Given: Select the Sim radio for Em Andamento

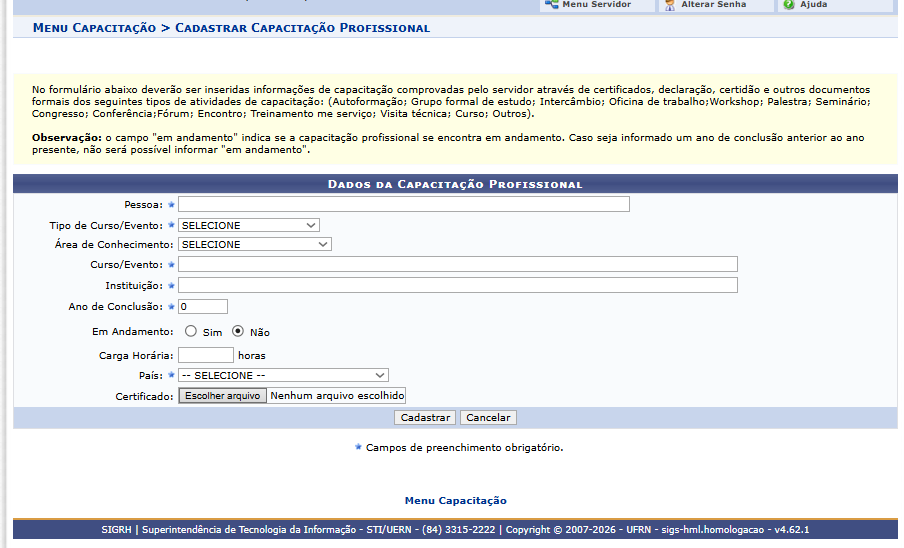Looking at the screenshot, I should (x=190, y=331).
